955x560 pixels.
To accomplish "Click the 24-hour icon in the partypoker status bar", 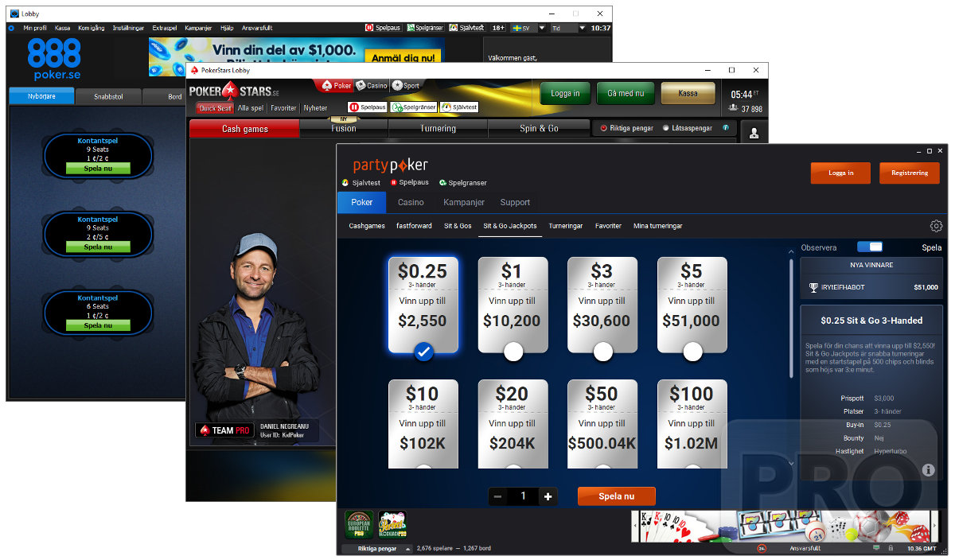I will [762, 549].
